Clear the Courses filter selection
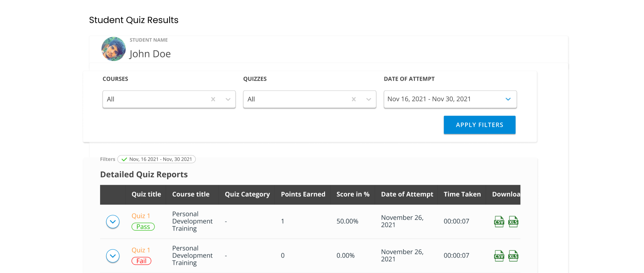 213,99
